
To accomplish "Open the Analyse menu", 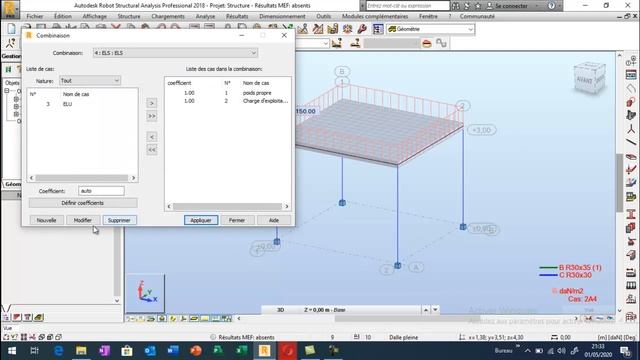I will pos(205,16).
